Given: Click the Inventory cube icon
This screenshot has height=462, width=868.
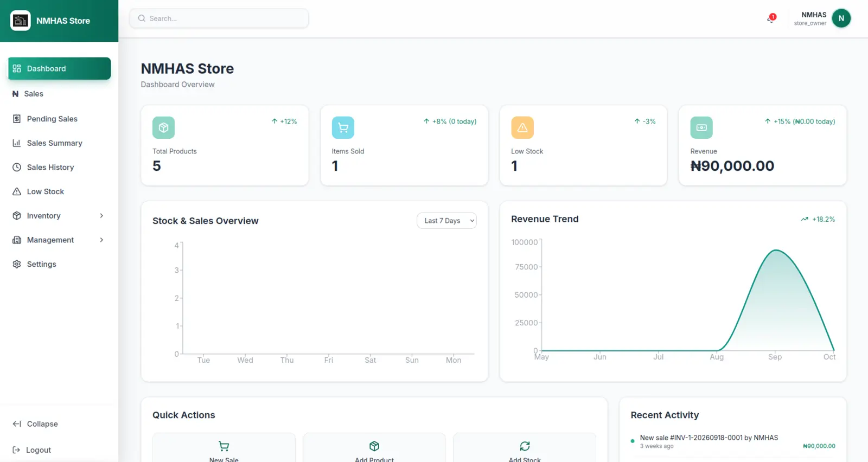Looking at the screenshot, I should coord(17,216).
